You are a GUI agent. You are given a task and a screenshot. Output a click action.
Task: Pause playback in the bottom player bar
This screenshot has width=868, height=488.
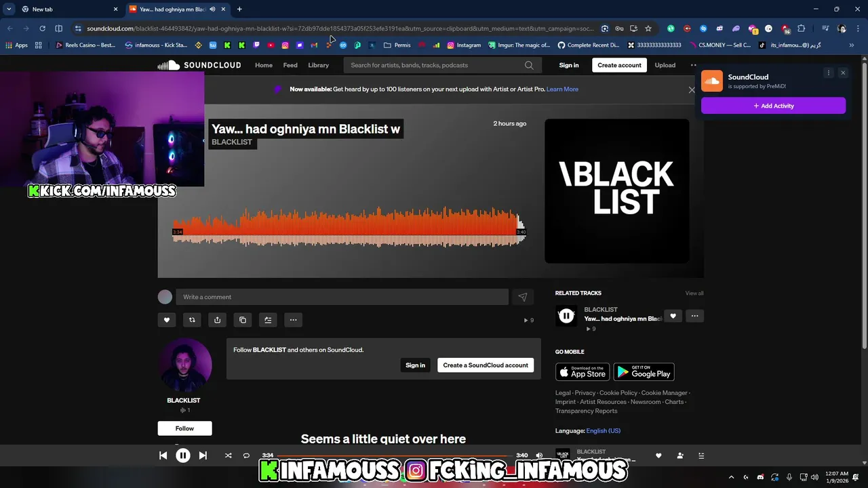tap(183, 455)
